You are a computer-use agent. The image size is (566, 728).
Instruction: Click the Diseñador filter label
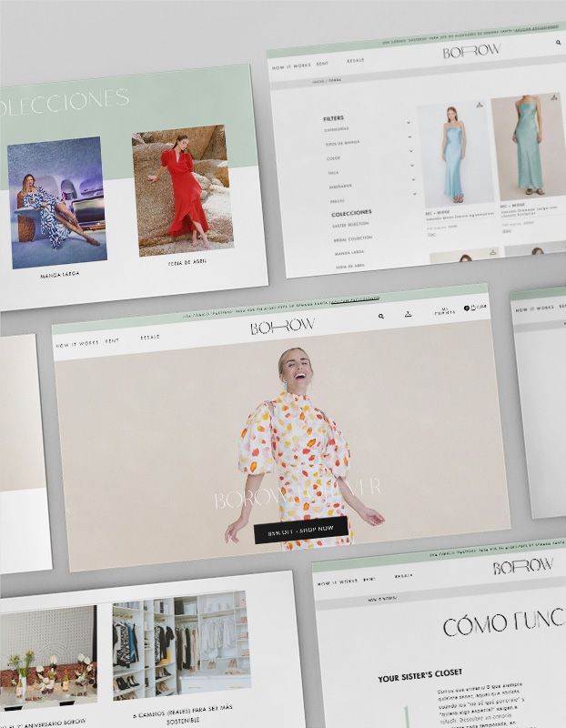coord(340,187)
